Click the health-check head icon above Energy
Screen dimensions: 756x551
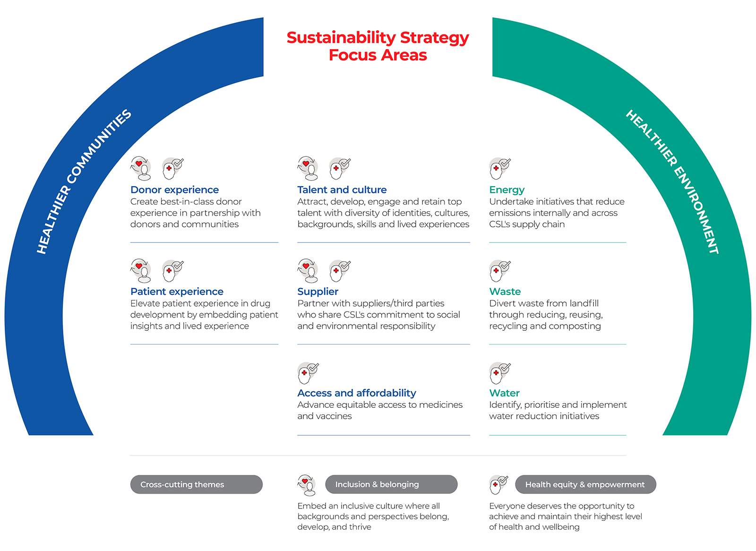click(x=499, y=169)
